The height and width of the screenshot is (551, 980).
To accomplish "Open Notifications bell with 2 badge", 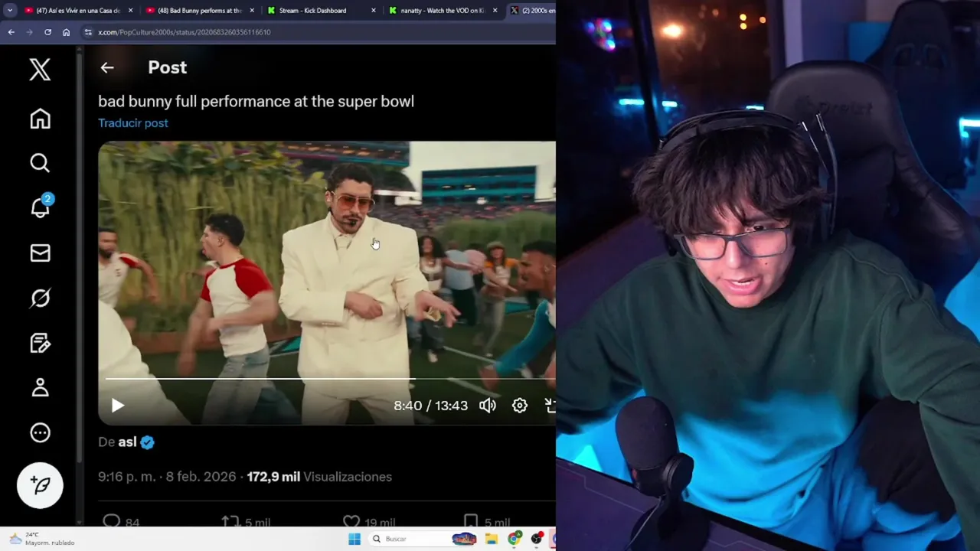I will (40, 207).
